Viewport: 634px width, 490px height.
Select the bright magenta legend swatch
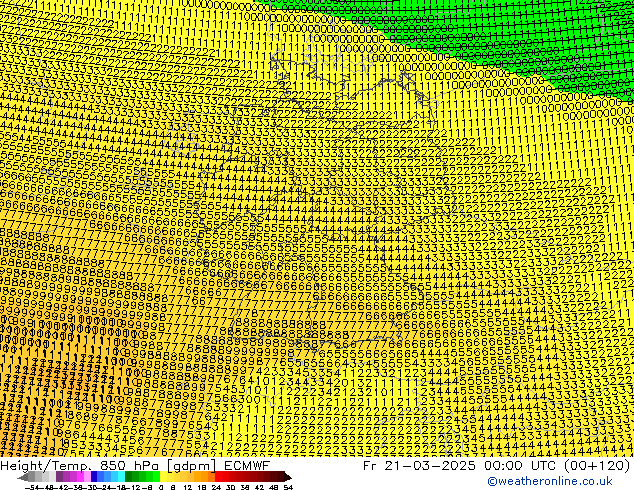click(80, 476)
